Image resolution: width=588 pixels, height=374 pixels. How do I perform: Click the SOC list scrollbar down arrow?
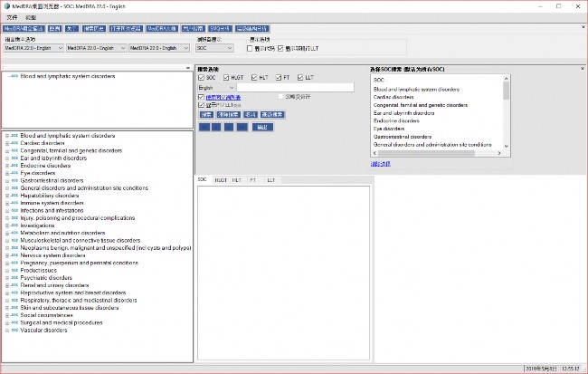click(x=506, y=144)
